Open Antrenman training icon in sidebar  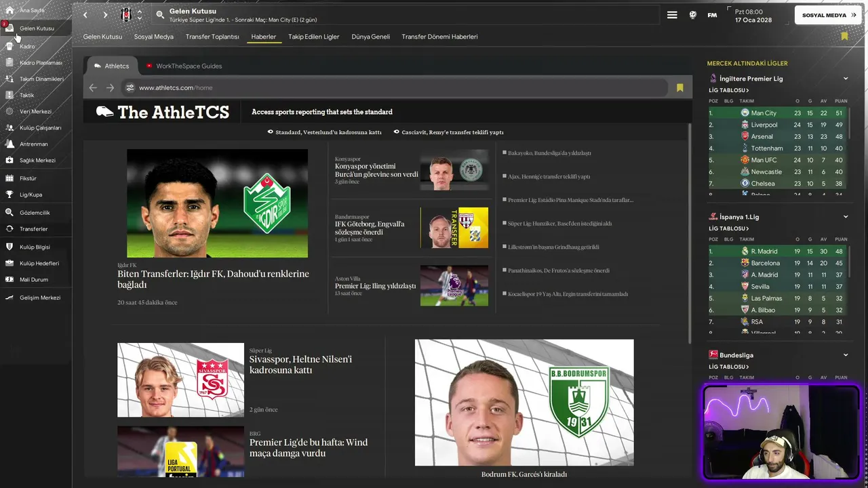[9, 144]
